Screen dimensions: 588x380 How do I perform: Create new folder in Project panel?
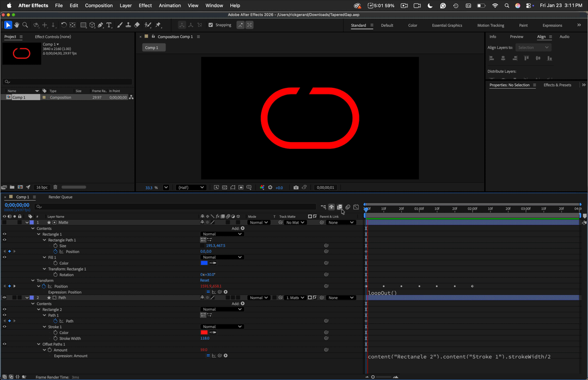12,187
